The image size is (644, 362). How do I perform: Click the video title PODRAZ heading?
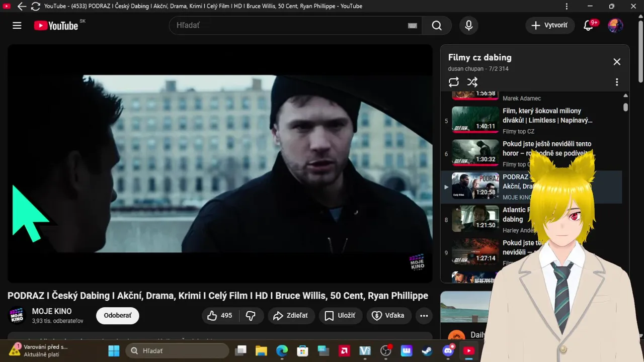point(218,296)
